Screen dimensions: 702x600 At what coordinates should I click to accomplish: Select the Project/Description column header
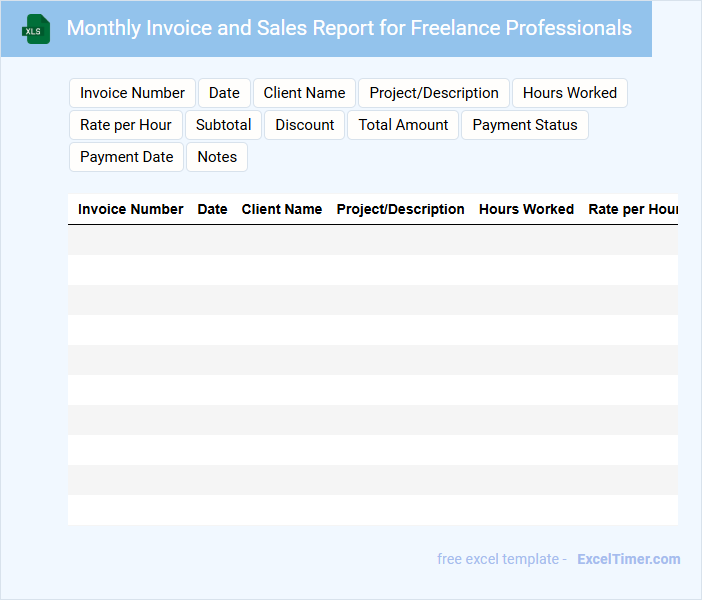click(x=400, y=209)
